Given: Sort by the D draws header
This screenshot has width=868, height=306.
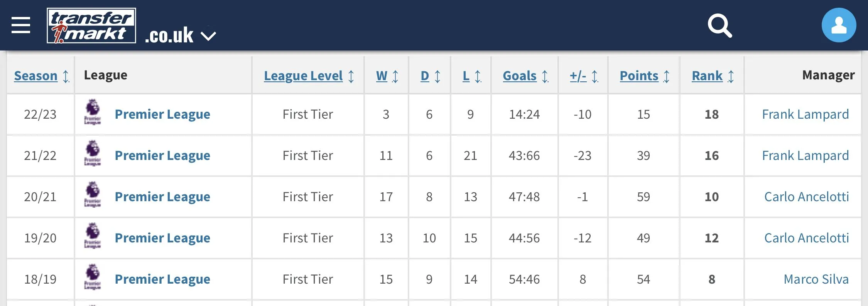Looking at the screenshot, I should click(425, 76).
